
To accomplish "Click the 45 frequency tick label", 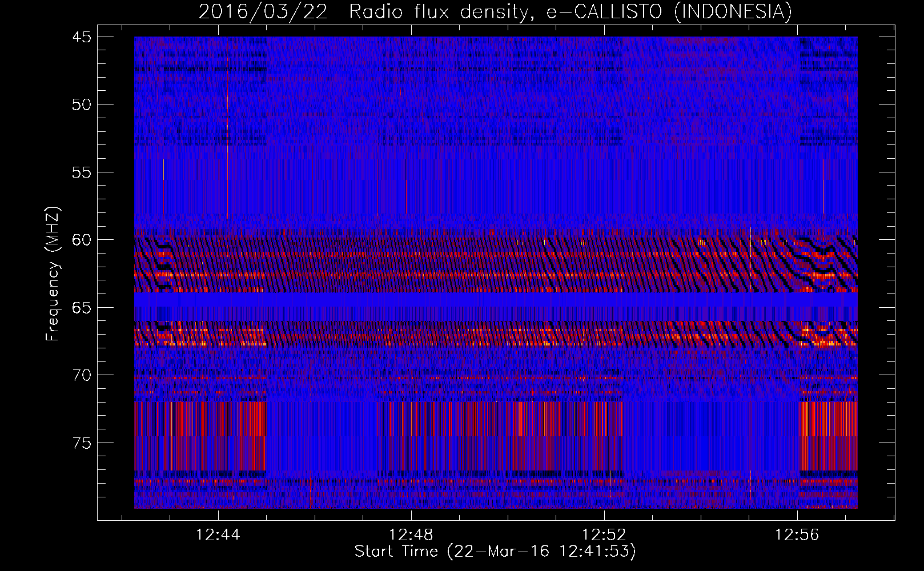I will click(x=82, y=37).
